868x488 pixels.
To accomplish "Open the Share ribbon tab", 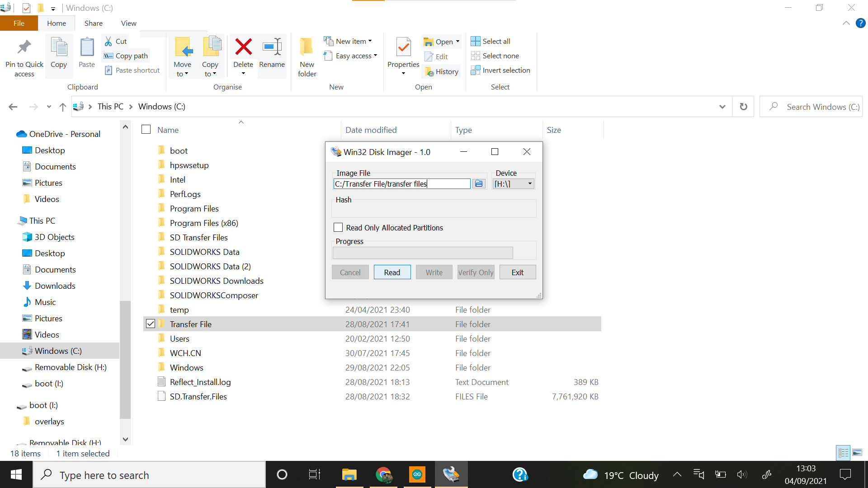I will [x=93, y=23].
